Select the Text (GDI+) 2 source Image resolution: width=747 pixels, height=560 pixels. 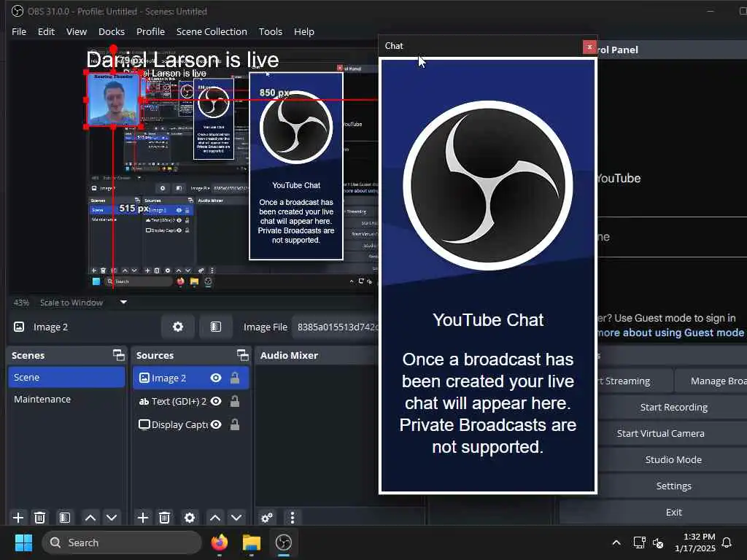click(x=190, y=401)
